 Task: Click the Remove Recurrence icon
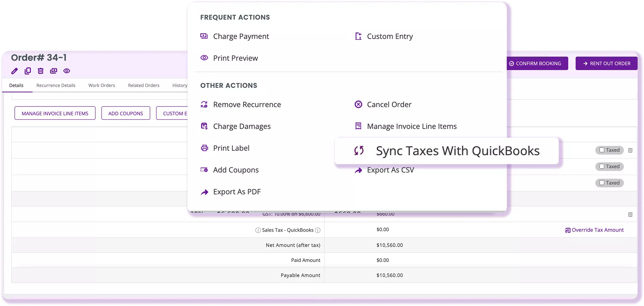click(x=204, y=104)
